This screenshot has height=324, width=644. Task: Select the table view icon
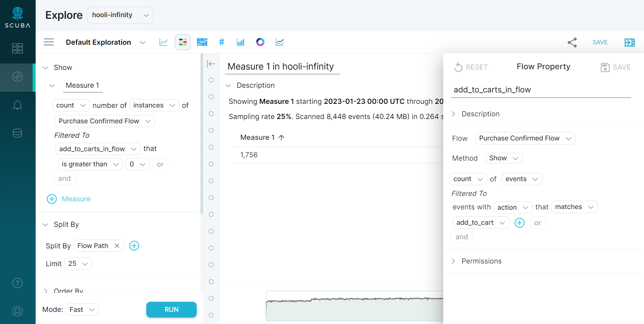(x=183, y=42)
